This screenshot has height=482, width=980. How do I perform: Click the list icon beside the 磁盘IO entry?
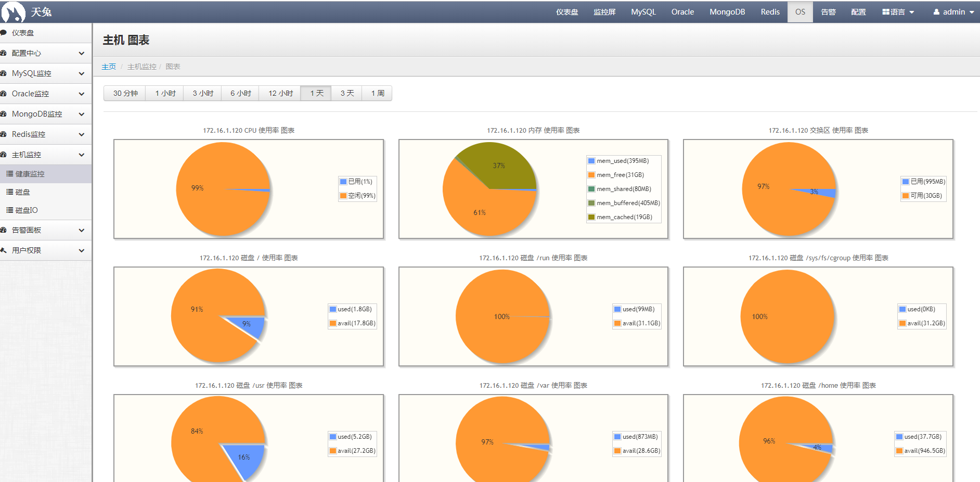pyautogui.click(x=9, y=210)
